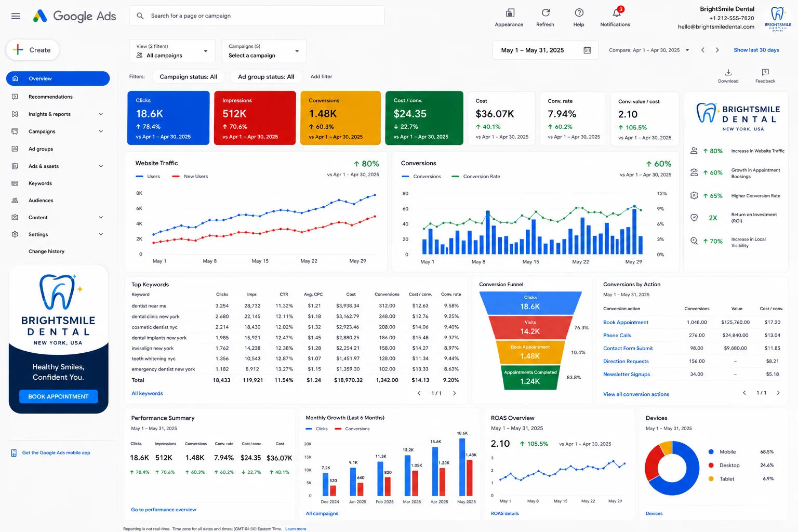This screenshot has width=798, height=532.
Task: Click the Content sidebar icon
Action: (15, 217)
